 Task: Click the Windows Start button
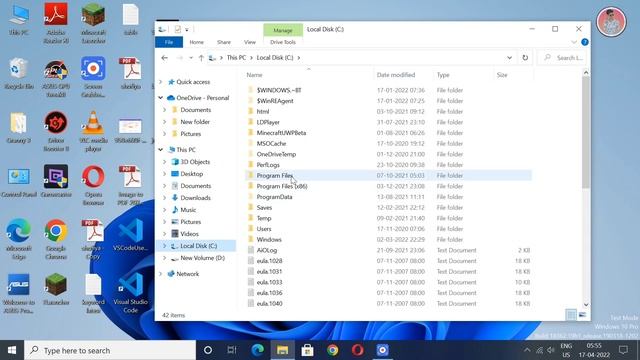(x=12, y=350)
